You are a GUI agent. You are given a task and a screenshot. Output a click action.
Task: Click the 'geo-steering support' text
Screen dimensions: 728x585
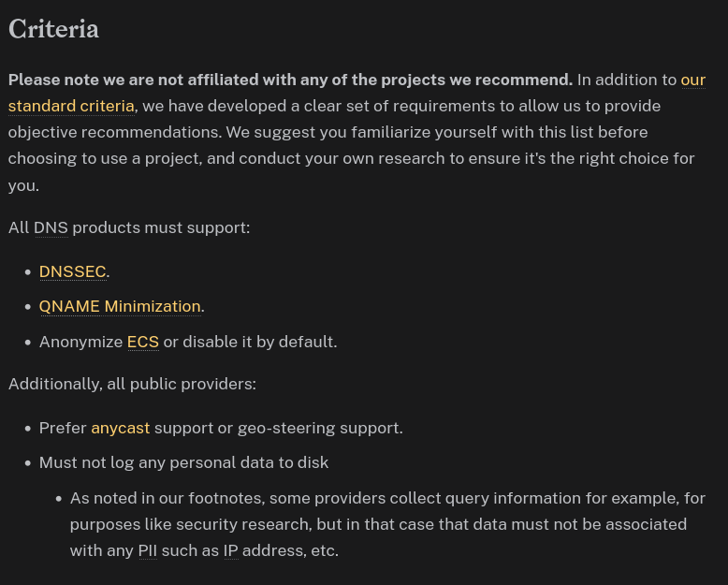320,428
